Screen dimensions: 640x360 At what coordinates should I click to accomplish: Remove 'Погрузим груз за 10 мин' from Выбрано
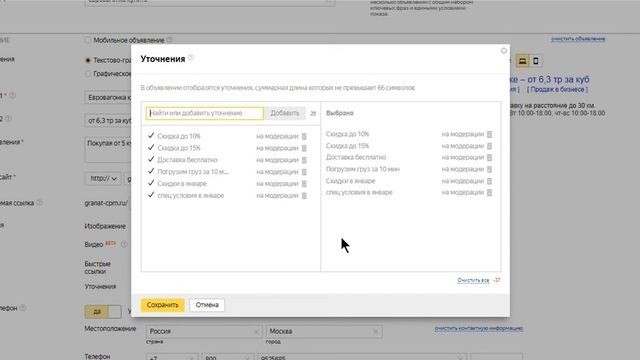[x=489, y=169]
